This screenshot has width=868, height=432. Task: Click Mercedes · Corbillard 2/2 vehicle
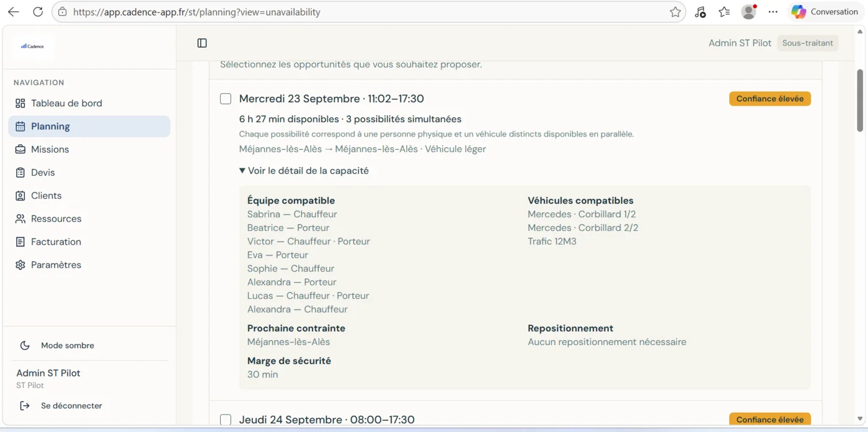(583, 228)
